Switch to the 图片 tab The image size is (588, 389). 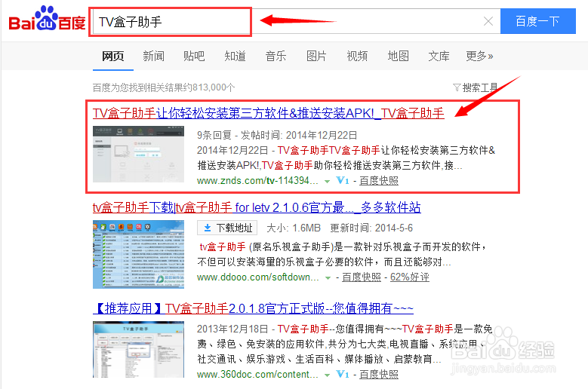[x=316, y=56]
